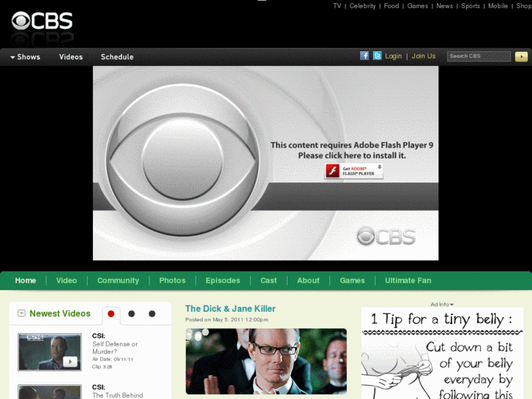The width and height of the screenshot is (532, 399).
Task: Click the yellow search submit arrow button
Action: pyautogui.click(x=521, y=56)
